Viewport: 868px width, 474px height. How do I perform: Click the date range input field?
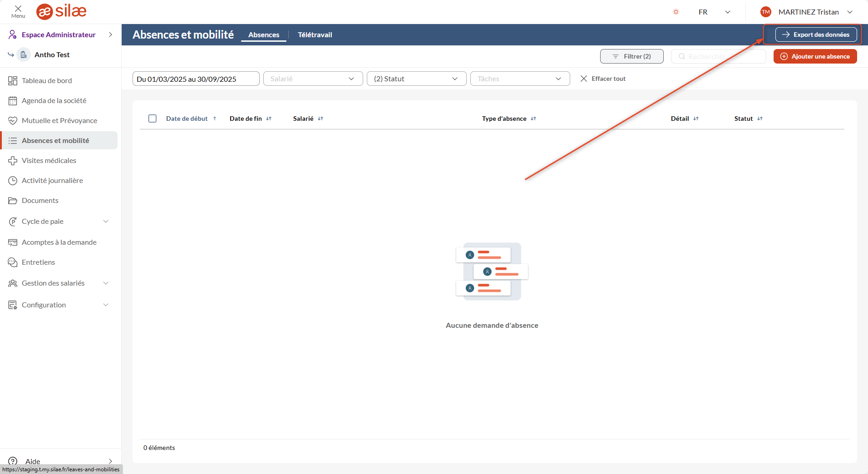(x=196, y=79)
